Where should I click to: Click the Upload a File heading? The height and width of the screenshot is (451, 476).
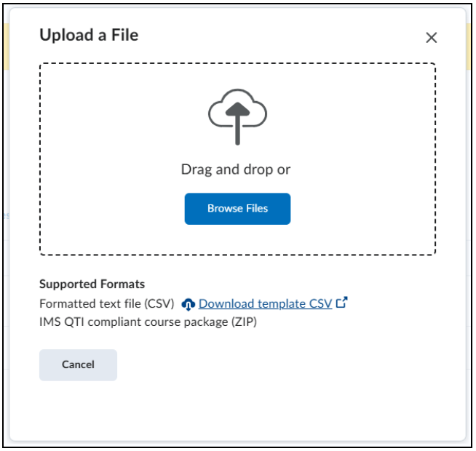[89, 35]
